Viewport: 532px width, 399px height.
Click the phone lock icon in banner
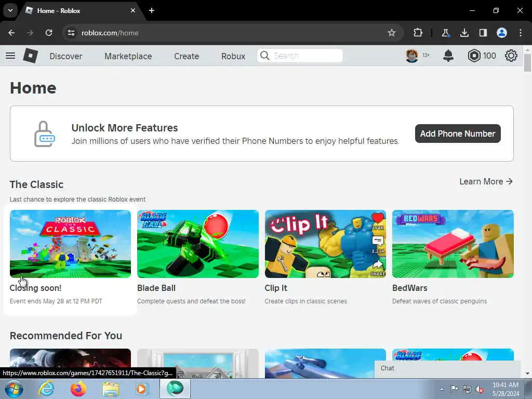(x=45, y=134)
